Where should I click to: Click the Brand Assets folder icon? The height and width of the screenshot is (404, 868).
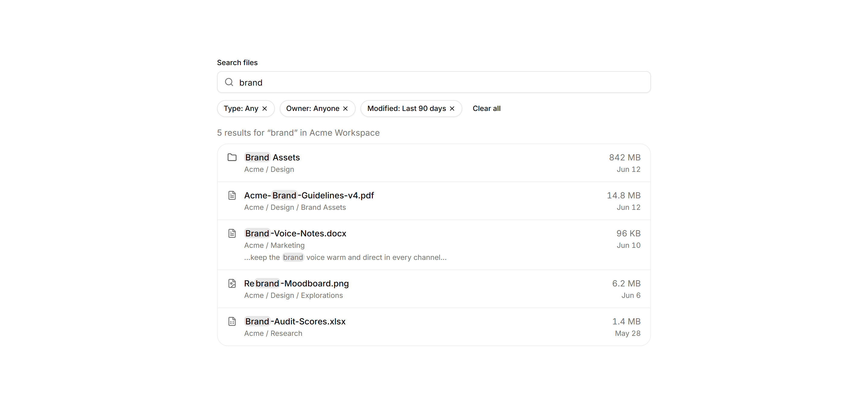(232, 157)
